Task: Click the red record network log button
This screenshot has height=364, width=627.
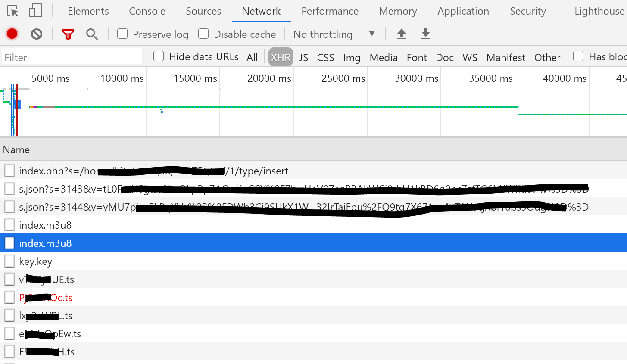Action: click(12, 34)
